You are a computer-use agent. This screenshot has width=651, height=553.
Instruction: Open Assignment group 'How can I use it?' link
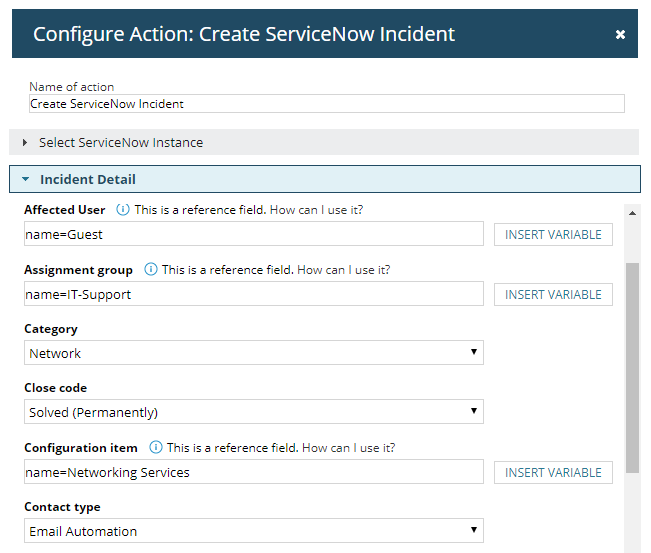tap(343, 270)
